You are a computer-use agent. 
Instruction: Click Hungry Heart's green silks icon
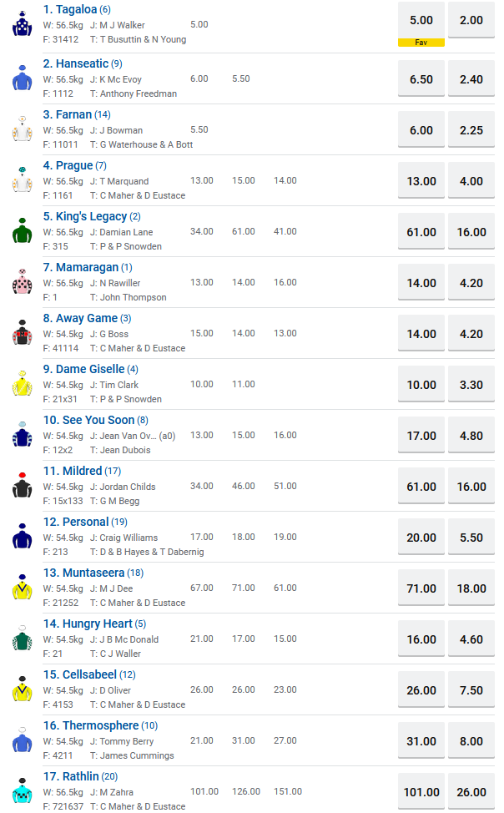[22, 638]
